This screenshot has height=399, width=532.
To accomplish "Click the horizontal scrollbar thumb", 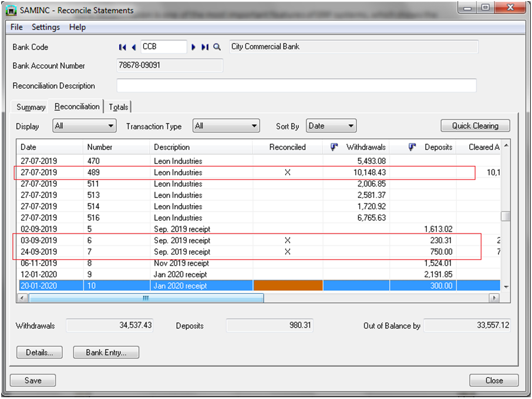I will pyautogui.click(x=146, y=298).
